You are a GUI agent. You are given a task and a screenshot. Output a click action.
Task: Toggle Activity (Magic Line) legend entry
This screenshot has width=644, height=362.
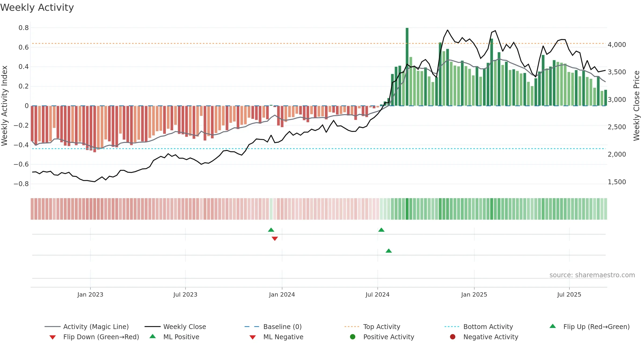[87, 327]
